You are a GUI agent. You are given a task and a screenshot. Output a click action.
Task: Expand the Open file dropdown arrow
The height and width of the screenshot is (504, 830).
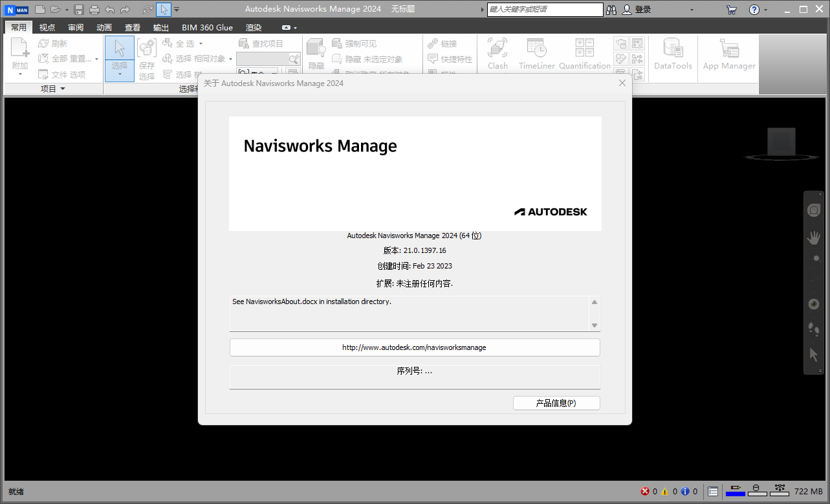point(67,10)
